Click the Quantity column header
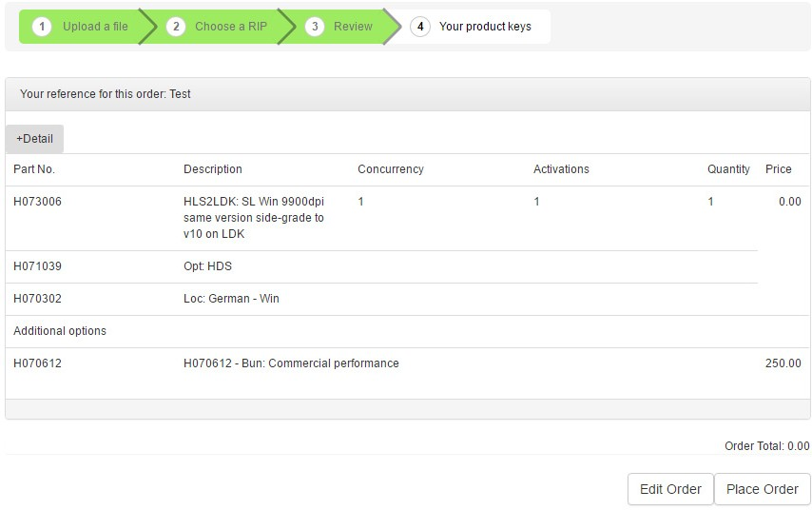 (x=728, y=169)
